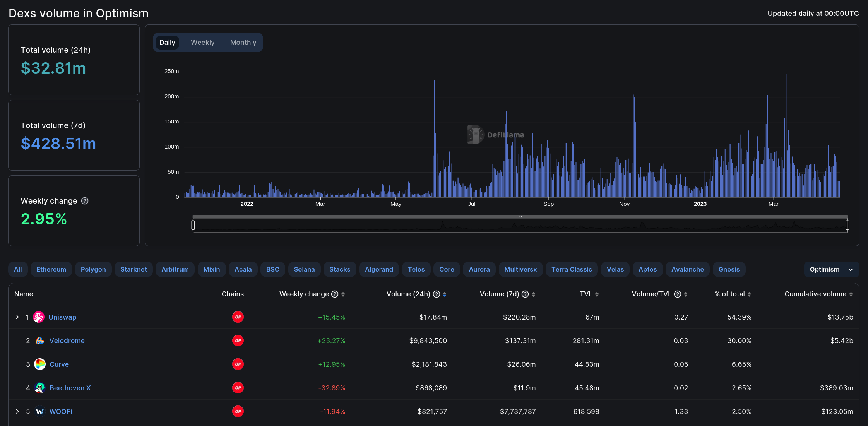Click the Velodrome logo icon
Viewport: 868px width, 426px height.
40,341
